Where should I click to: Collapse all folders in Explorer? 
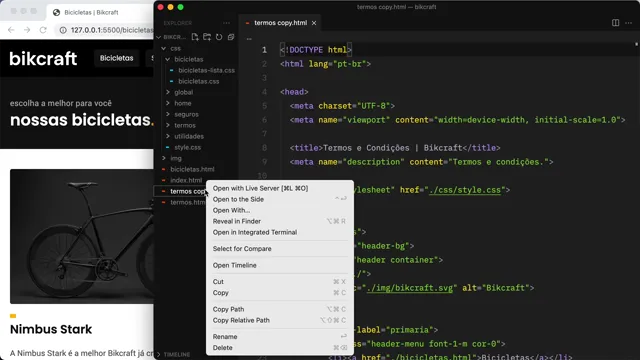tap(231, 37)
